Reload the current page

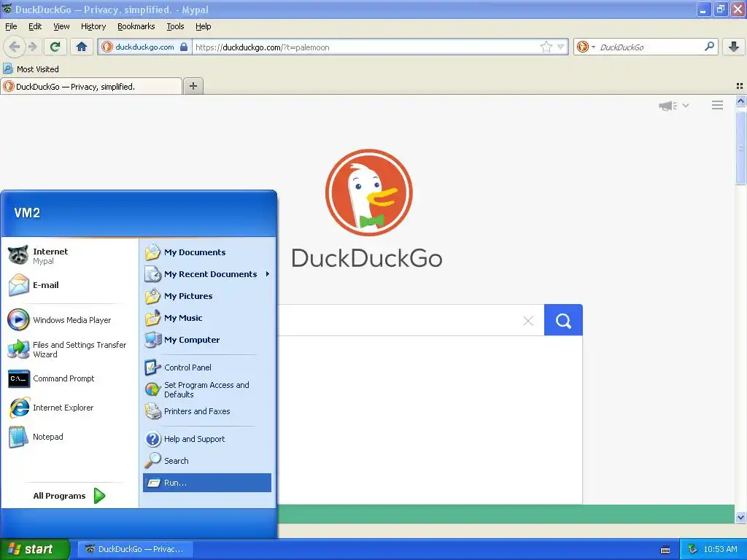pyautogui.click(x=55, y=47)
